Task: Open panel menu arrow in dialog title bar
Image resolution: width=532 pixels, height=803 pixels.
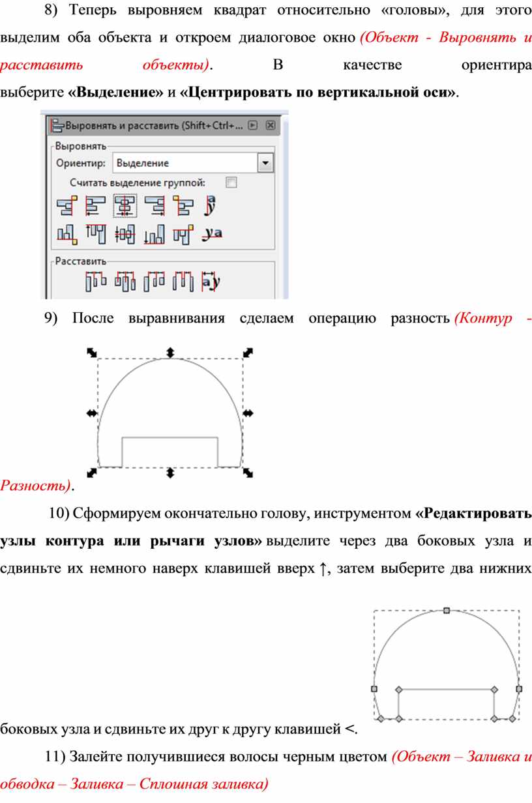Action: click(254, 125)
